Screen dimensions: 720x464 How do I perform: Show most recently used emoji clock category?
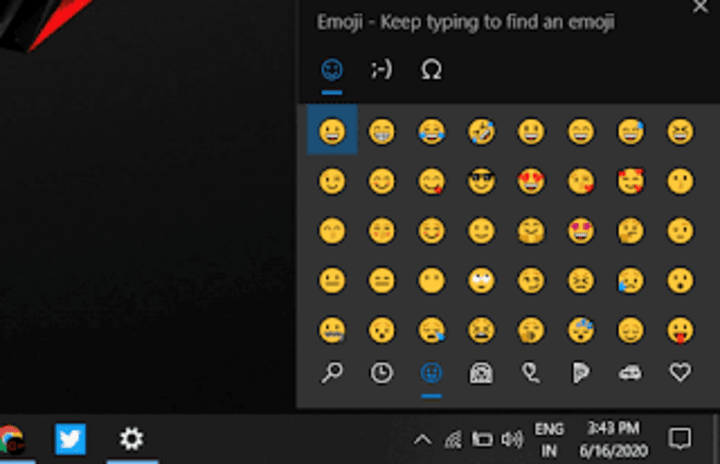[382, 373]
